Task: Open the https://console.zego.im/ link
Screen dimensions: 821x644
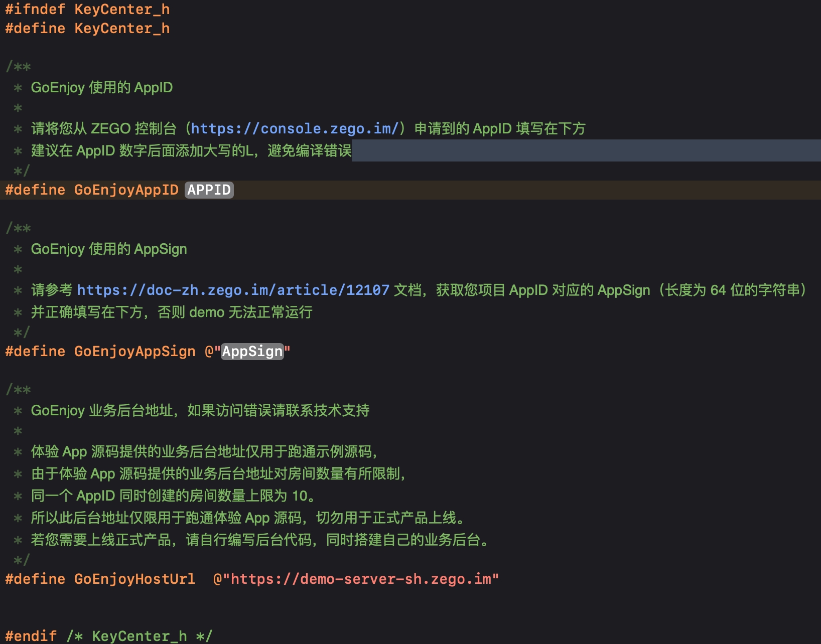Action: pyautogui.click(x=295, y=129)
